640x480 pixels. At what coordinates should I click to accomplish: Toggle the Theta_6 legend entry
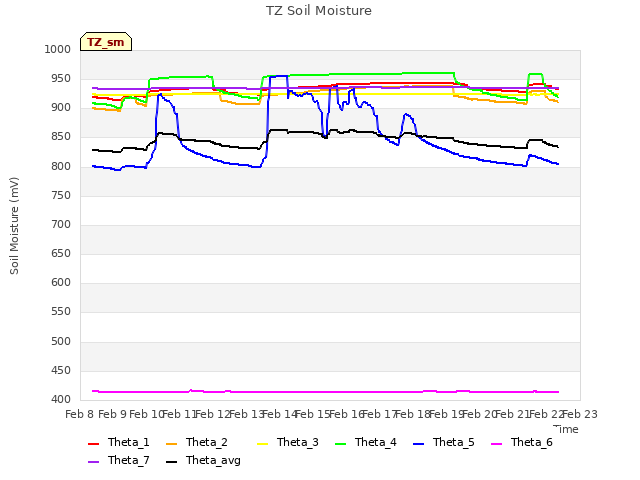522,442
